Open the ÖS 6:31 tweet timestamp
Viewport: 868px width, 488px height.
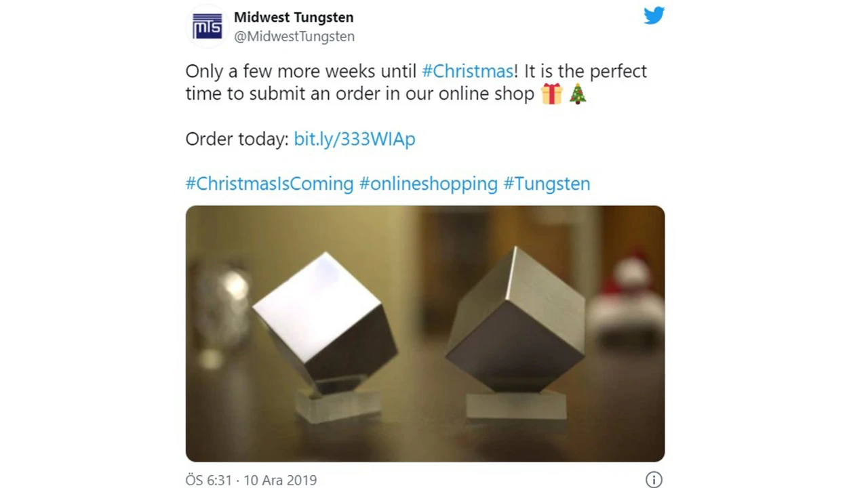click(209, 480)
